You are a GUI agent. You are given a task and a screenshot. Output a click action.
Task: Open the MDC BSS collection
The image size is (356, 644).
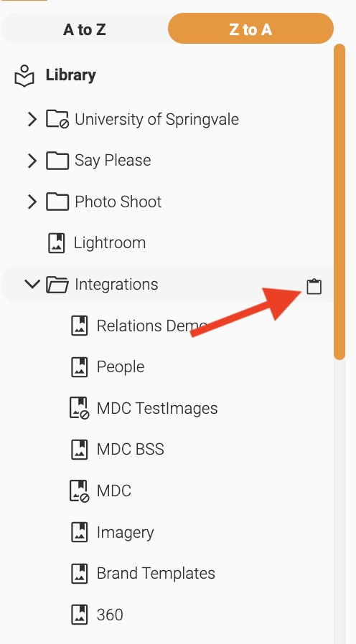[x=131, y=450]
